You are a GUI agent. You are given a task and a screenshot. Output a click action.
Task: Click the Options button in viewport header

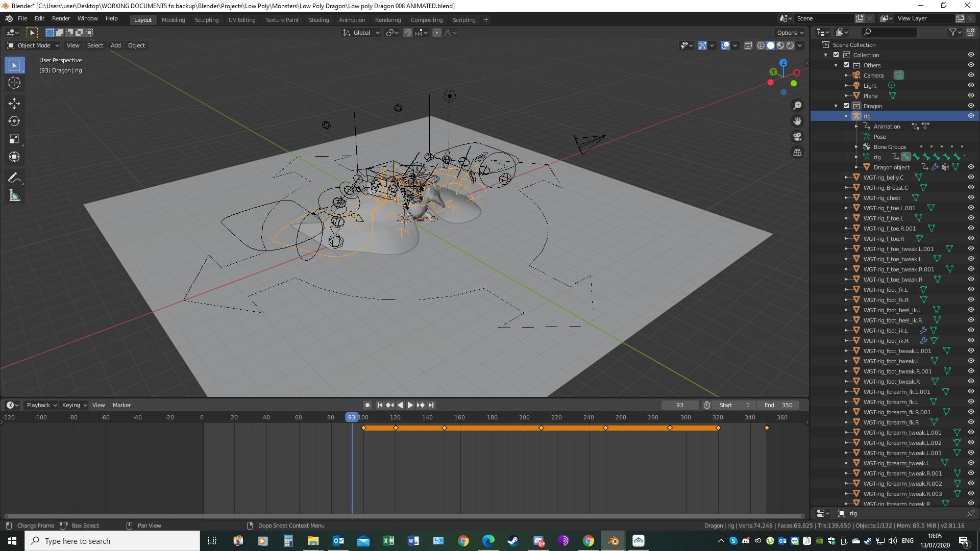(x=790, y=33)
